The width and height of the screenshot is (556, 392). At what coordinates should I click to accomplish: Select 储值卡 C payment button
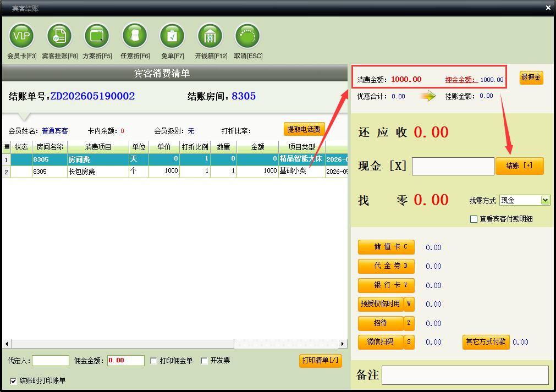pos(386,247)
